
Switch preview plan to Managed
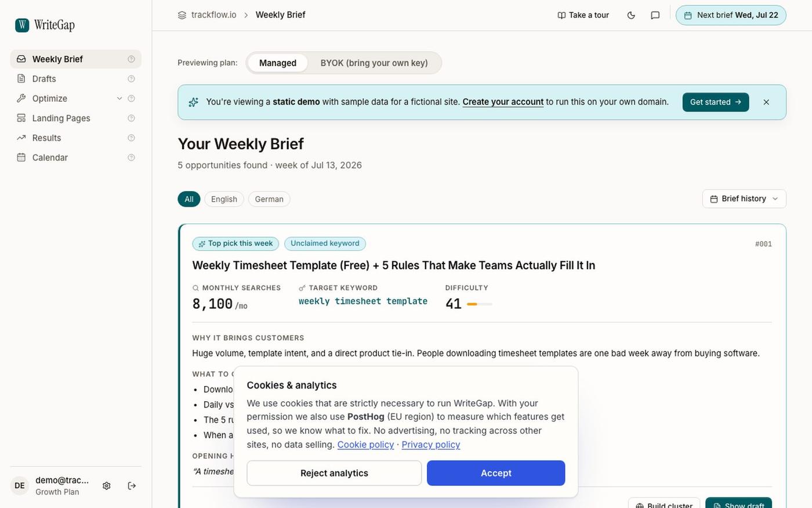(x=278, y=63)
